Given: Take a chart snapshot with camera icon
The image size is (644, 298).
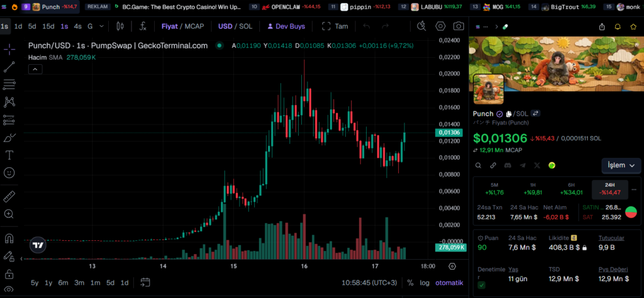Looking at the screenshot, I should [459, 26].
